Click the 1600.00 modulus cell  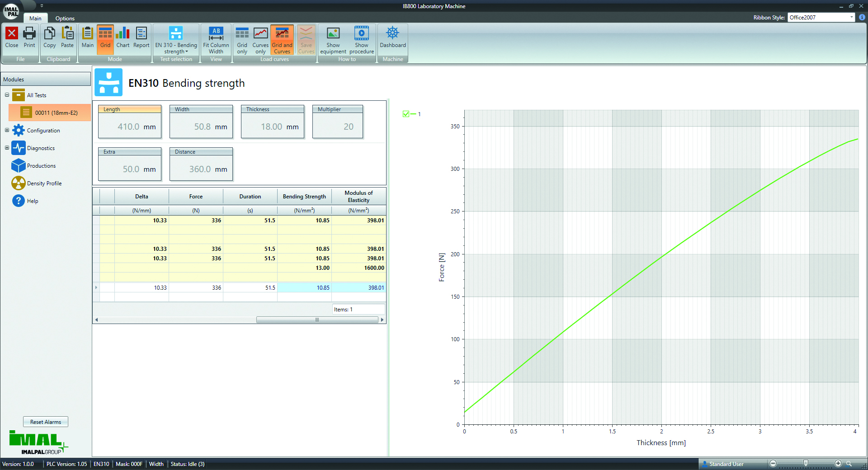click(x=359, y=268)
